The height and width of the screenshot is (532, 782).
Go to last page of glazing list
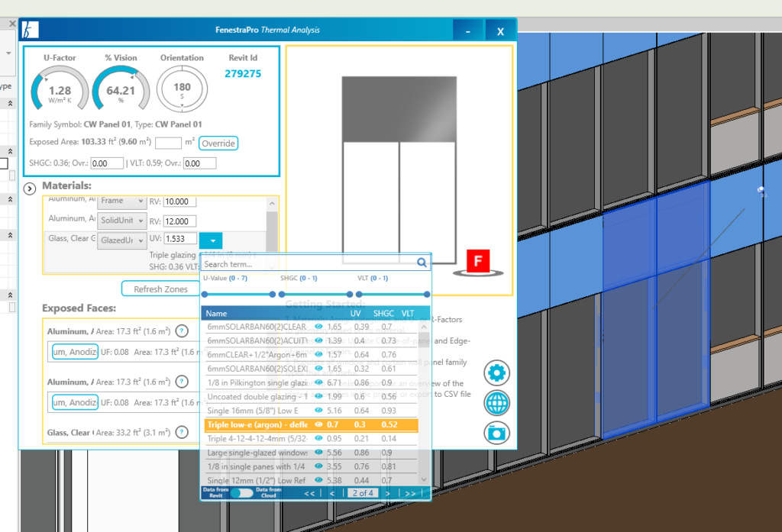(x=410, y=493)
